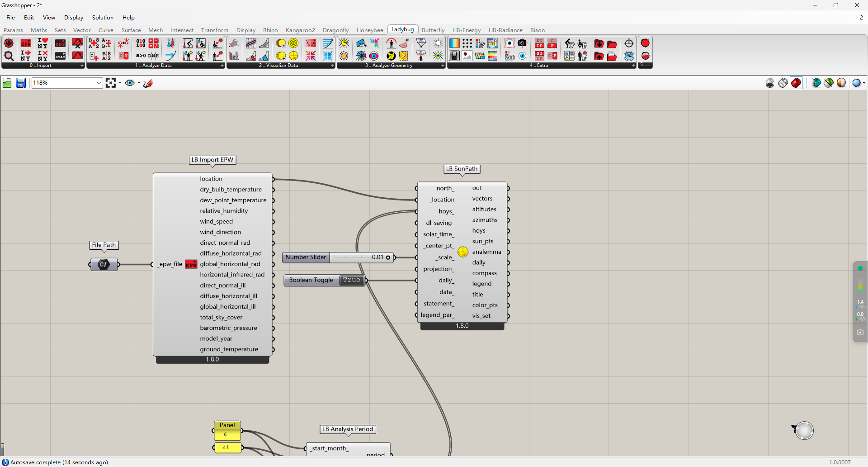Select the Import STAT component icon
The height and width of the screenshot is (467, 868).
coord(60,56)
